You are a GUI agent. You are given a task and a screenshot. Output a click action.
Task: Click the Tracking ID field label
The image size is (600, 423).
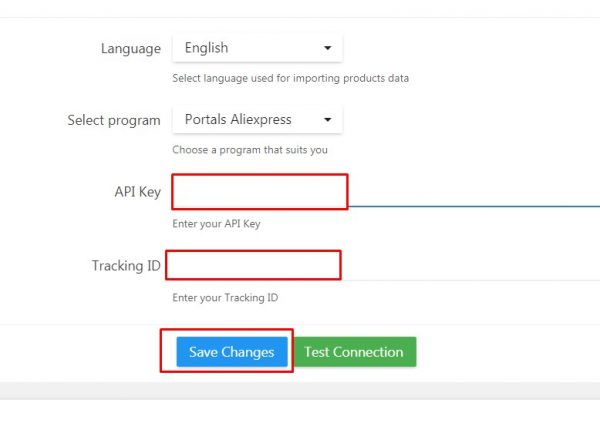(x=126, y=266)
